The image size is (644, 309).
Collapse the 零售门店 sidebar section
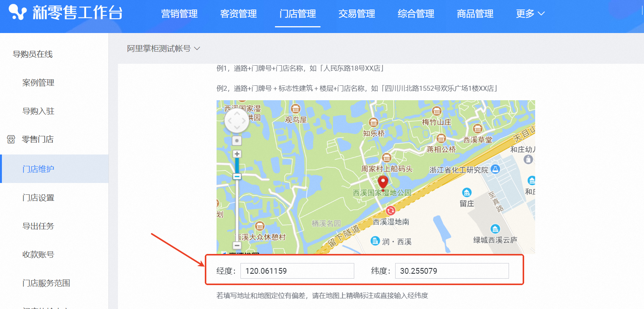tap(38, 139)
